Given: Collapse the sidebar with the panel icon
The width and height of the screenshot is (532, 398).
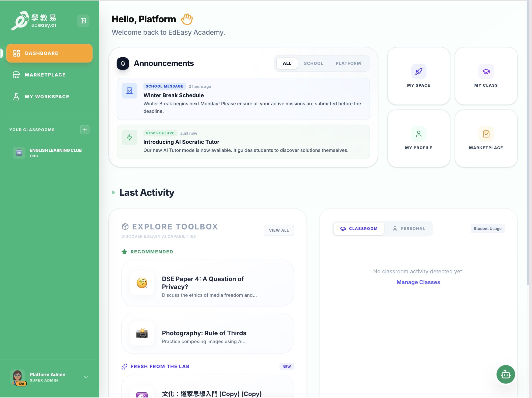Looking at the screenshot, I should [x=83, y=21].
